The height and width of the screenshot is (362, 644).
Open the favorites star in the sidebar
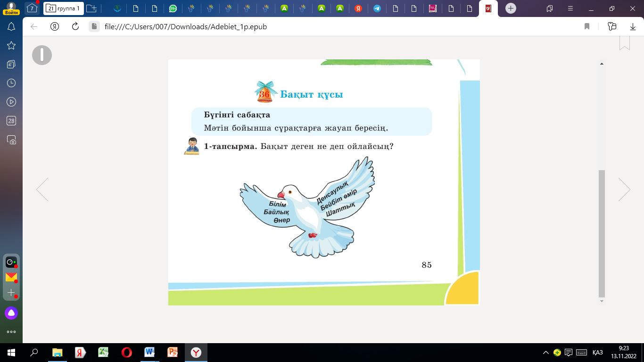pyautogui.click(x=11, y=45)
